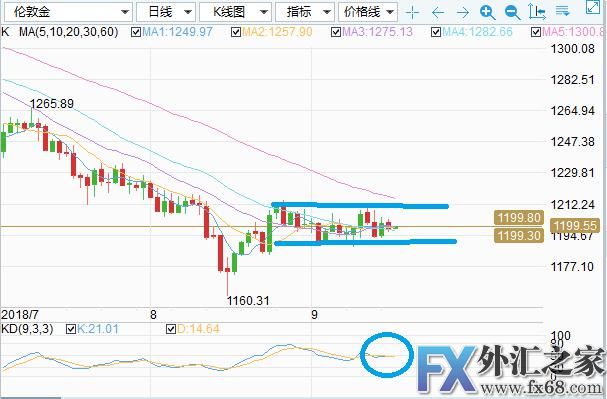
Task: Click the 2018/7 date axis label
Action: (20, 315)
